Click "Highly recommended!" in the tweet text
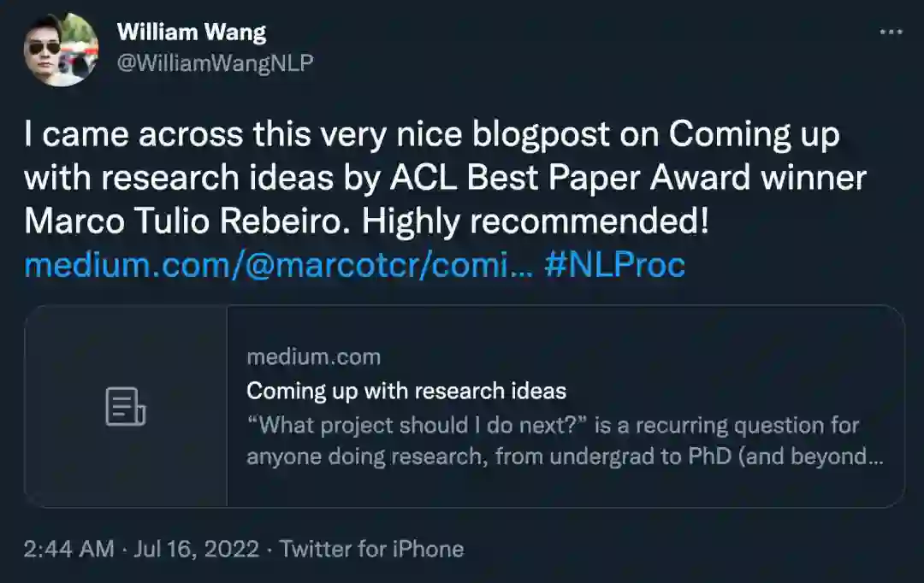The width and height of the screenshot is (924, 583). tap(535, 222)
